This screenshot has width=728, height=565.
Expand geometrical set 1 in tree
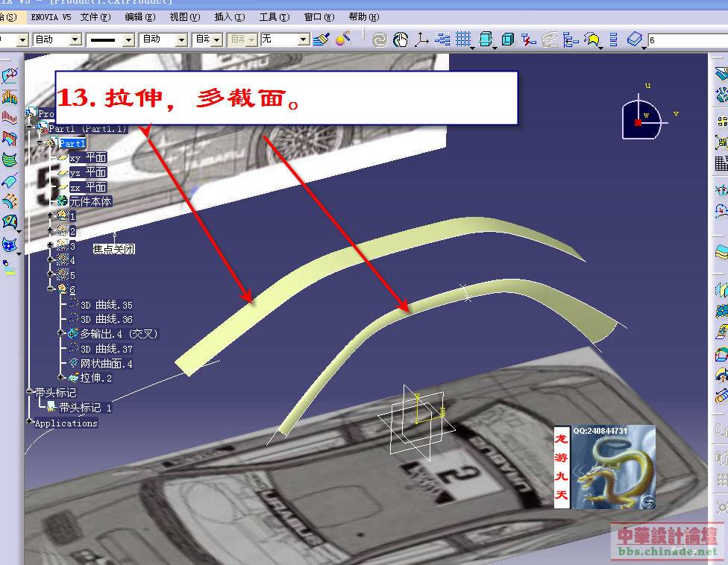[50, 215]
